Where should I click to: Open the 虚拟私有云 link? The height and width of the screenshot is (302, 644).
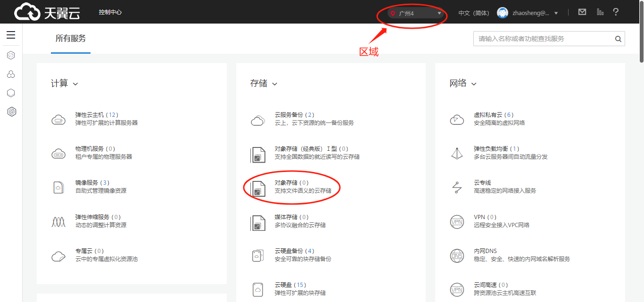[x=494, y=114]
